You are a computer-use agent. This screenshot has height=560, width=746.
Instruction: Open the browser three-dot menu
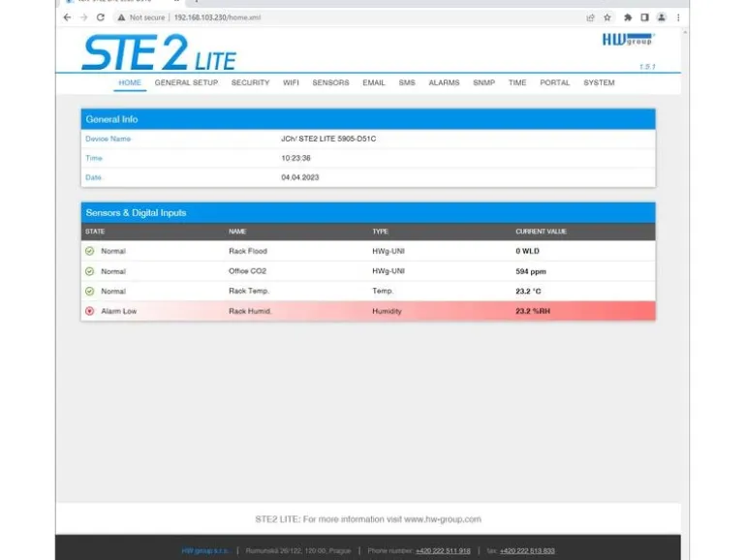click(678, 17)
